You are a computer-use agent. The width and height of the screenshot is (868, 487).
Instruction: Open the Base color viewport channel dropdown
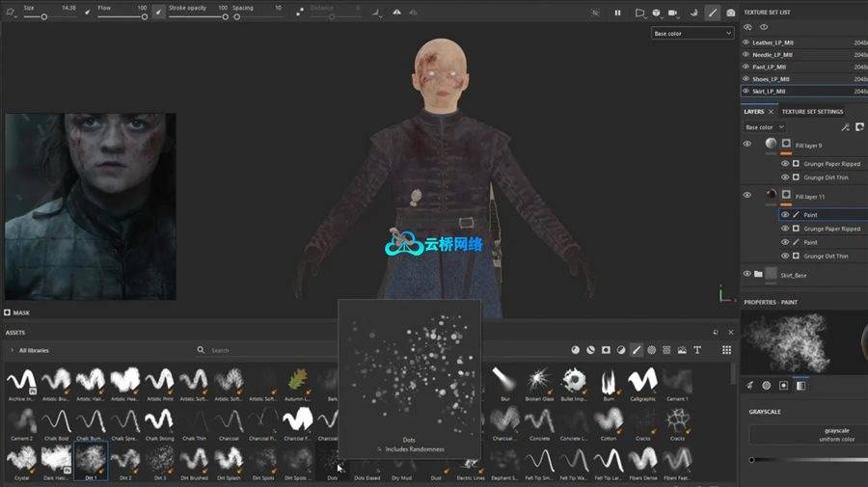[x=692, y=33]
